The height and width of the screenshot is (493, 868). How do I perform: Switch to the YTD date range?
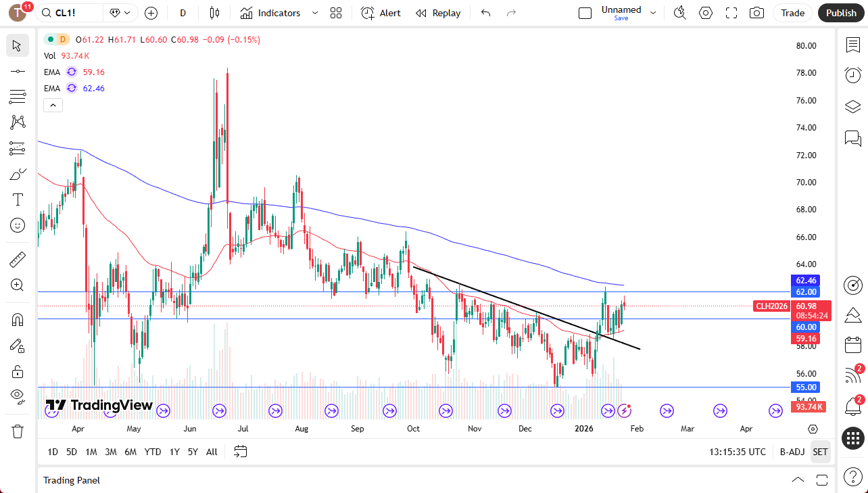153,452
